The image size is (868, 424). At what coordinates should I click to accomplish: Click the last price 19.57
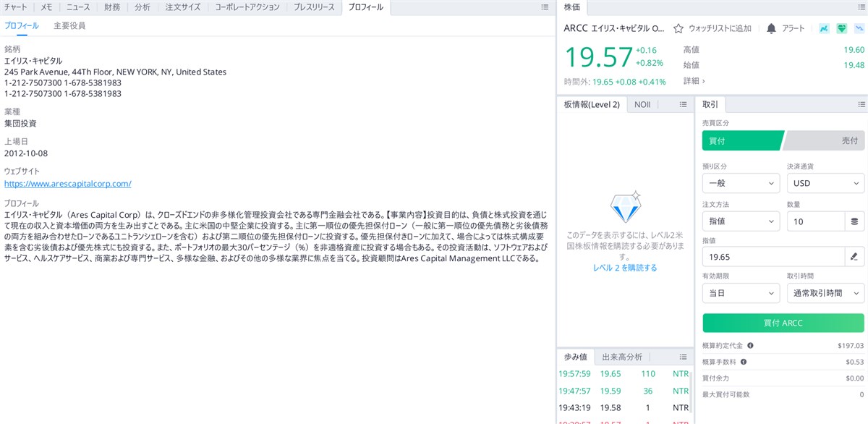(x=597, y=57)
